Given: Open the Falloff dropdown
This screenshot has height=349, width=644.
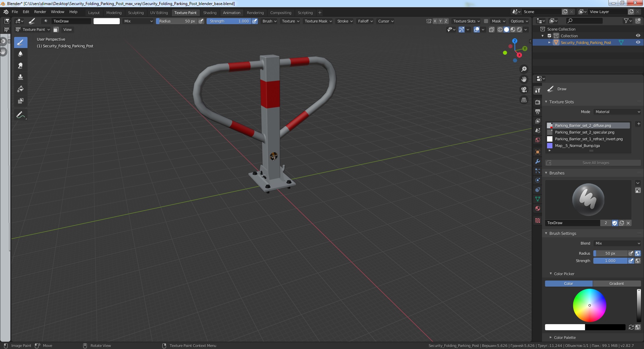Looking at the screenshot, I should pos(365,21).
